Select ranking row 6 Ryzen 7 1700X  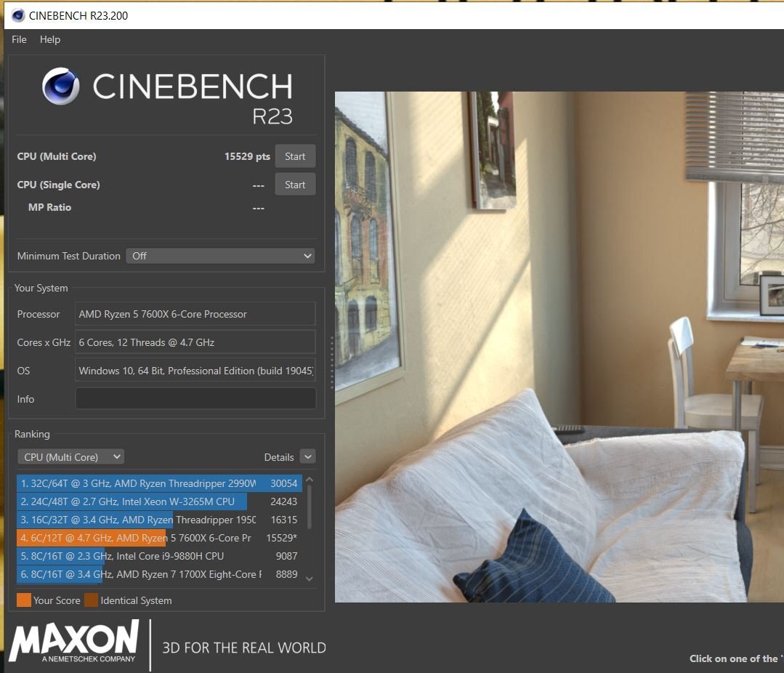tap(159, 574)
